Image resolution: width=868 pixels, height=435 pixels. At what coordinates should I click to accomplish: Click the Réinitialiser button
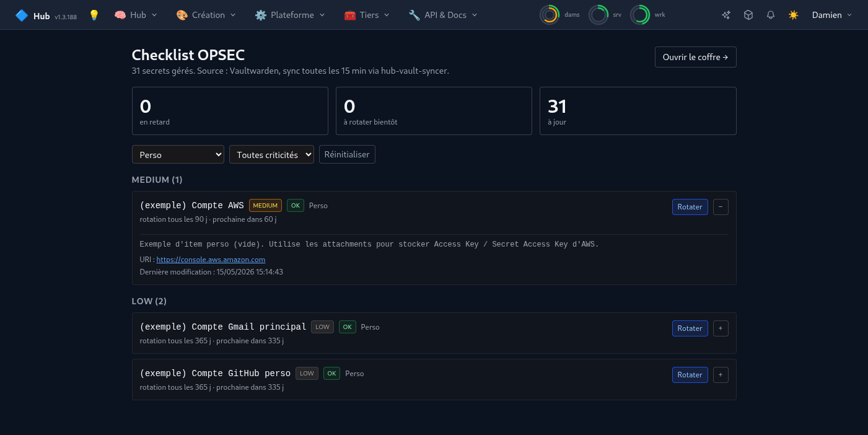347,154
